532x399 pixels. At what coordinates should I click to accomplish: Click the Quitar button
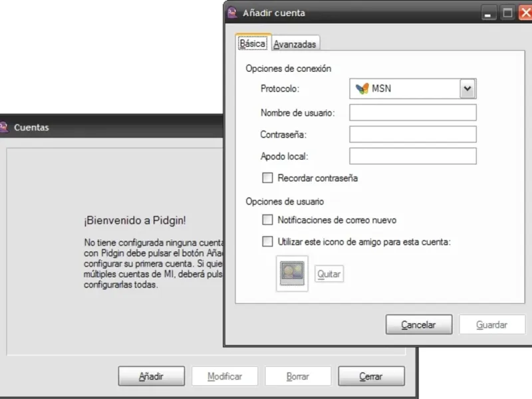pos(329,274)
